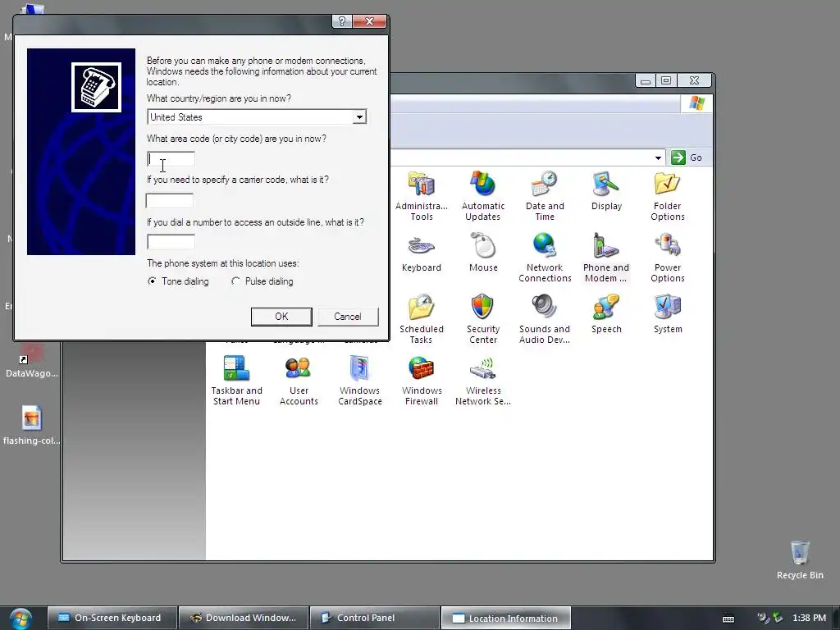Image resolution: width=840 pixels, height=630 pixels.
Task: Select Pulse dialing radio button
Action: click(x=235, y=281)
